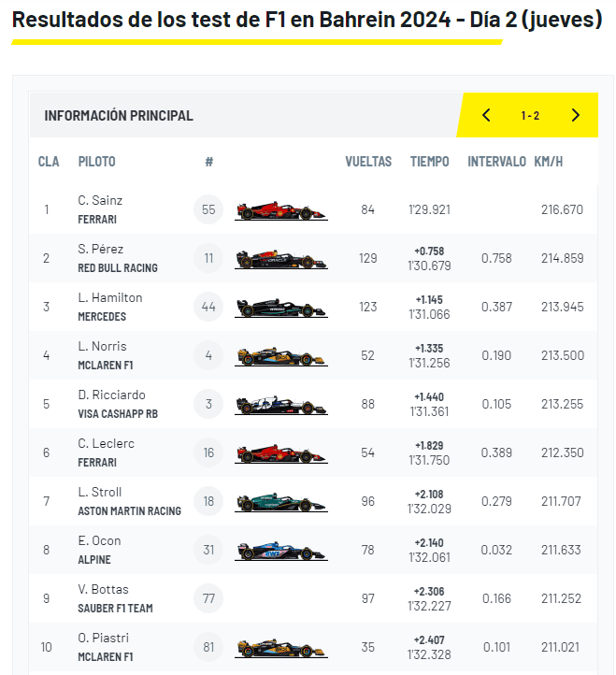Open C. Sainz driver link
The height and width of the screenshot is (675, 616).
pyautogui.click(x=100, y=201)
